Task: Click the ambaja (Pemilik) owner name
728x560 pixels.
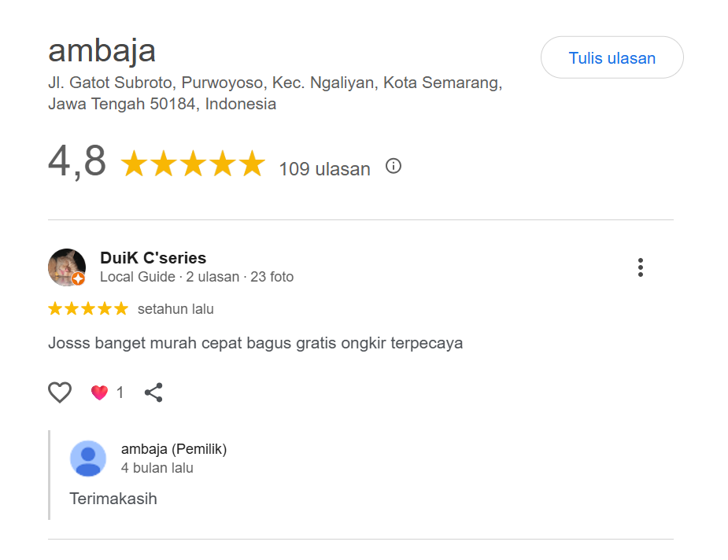Action: 174,449
